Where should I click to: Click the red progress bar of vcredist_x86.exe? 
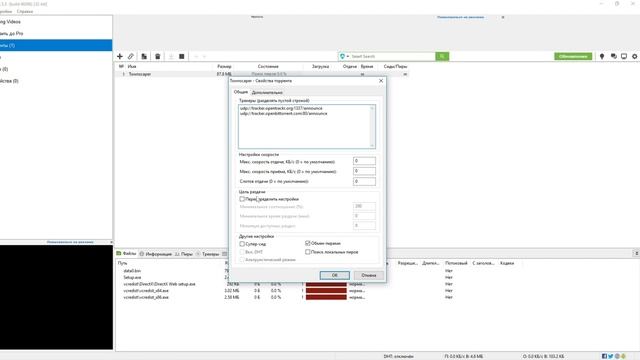326,297
